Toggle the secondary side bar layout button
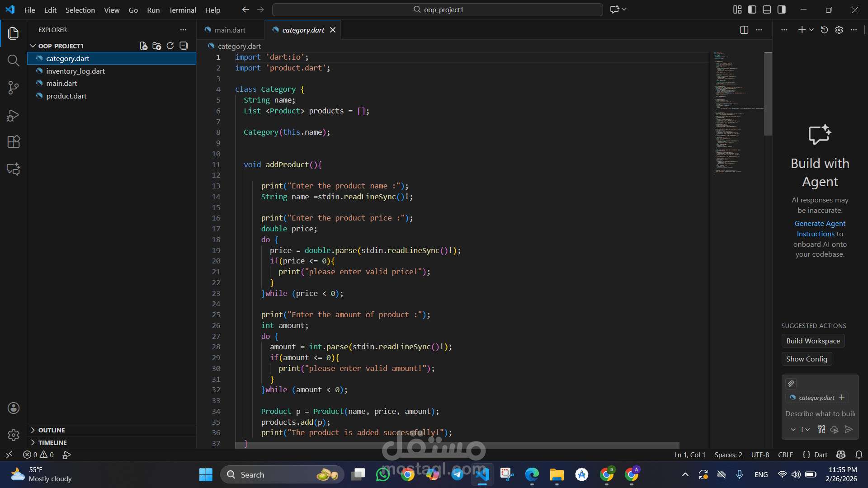The image size is (868, 488). [x=782, y=9]
